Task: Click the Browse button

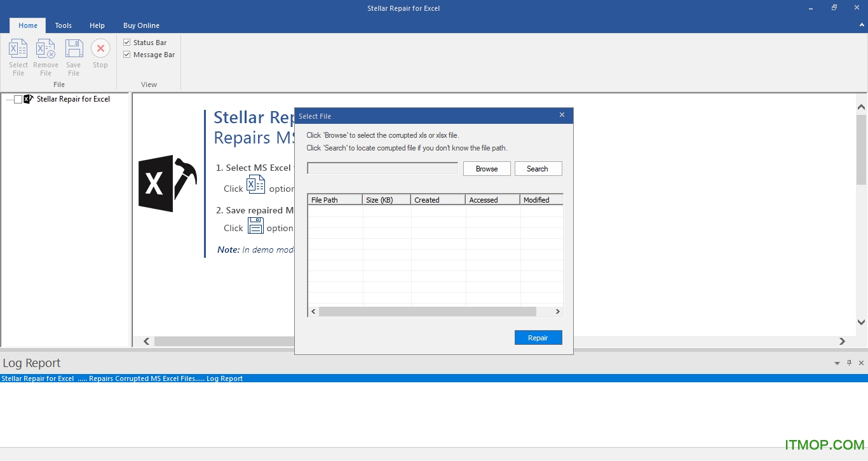Action: pyautogui.click(x=487, y=169)
